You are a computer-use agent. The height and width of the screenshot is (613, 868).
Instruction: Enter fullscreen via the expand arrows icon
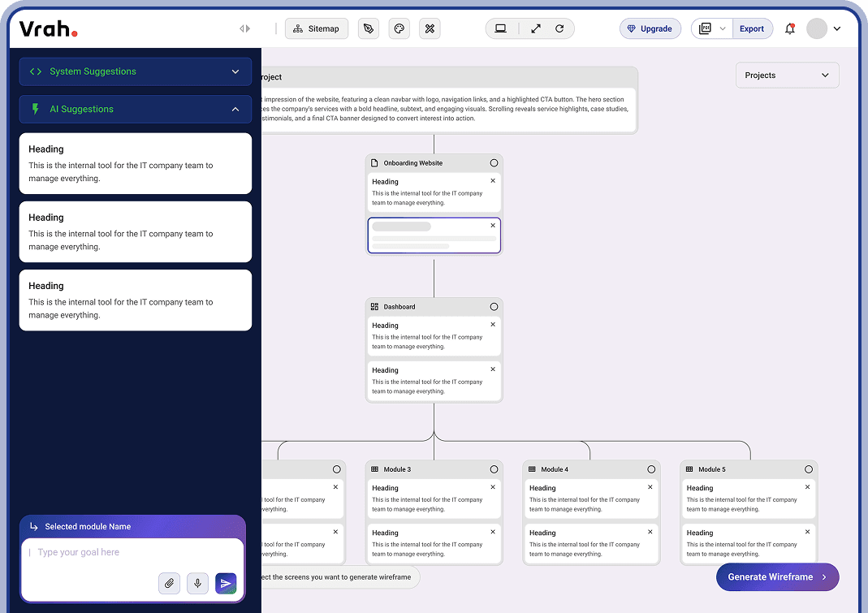pos(535,28)
